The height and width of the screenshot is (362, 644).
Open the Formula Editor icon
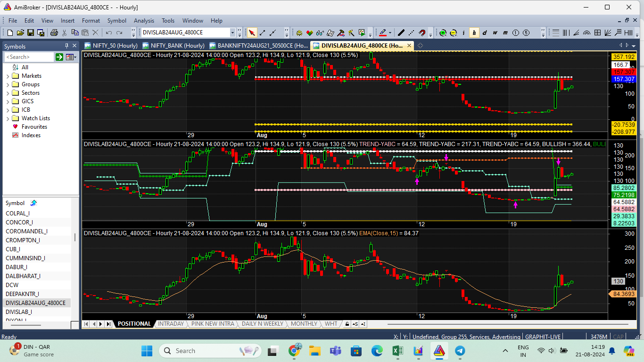point(330,33)
